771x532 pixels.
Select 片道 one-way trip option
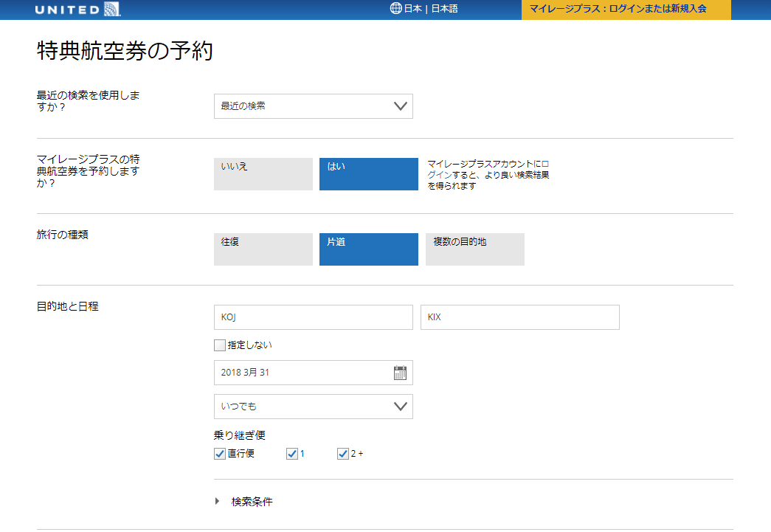(x=368, y=249)
